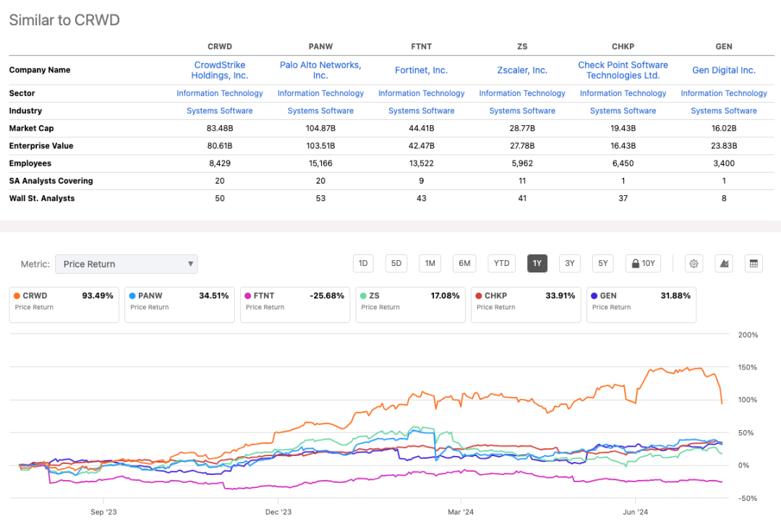Click CRWD market cap value 83.48B
781x532 pixels.
[x=220, y=128]
